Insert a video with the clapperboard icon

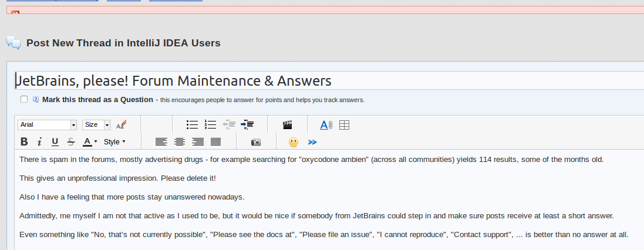coord(288,125)
